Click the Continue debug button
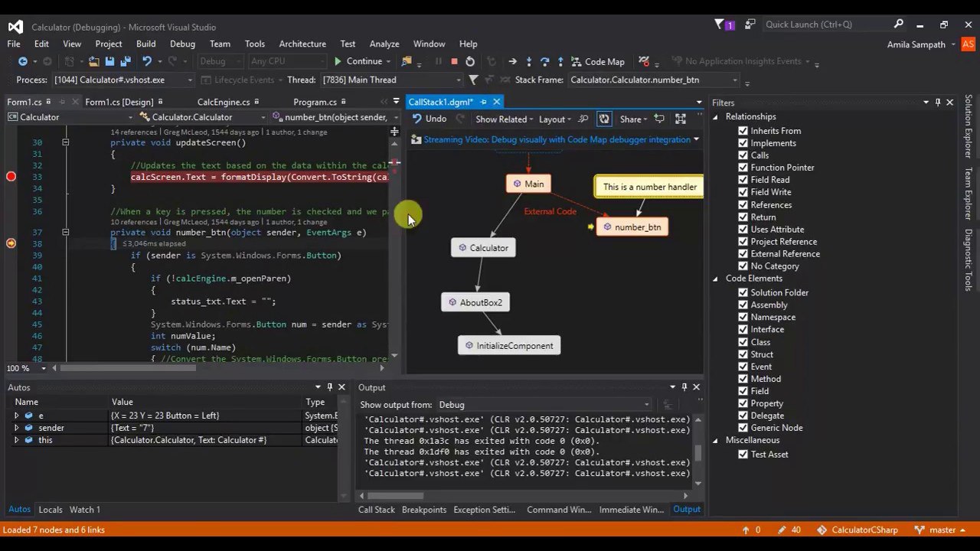Image resolution: width=980 pixels, height=551 pixels. tap(358, 61)
